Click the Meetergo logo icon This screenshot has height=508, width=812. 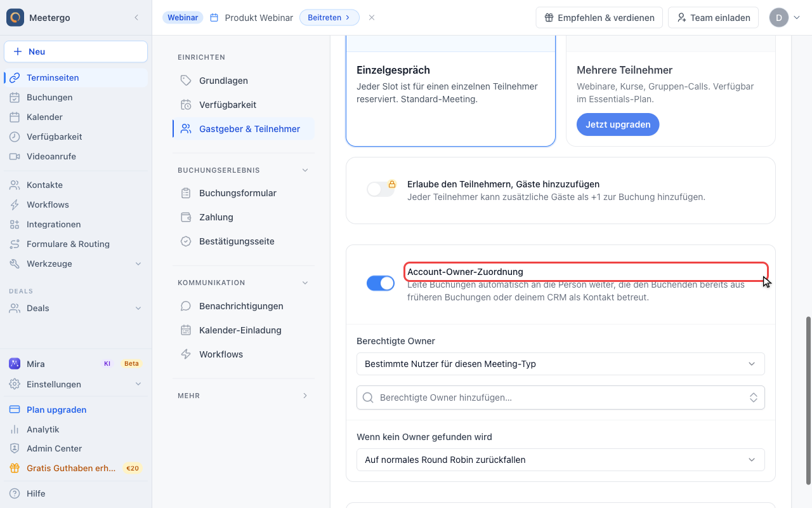15,18
